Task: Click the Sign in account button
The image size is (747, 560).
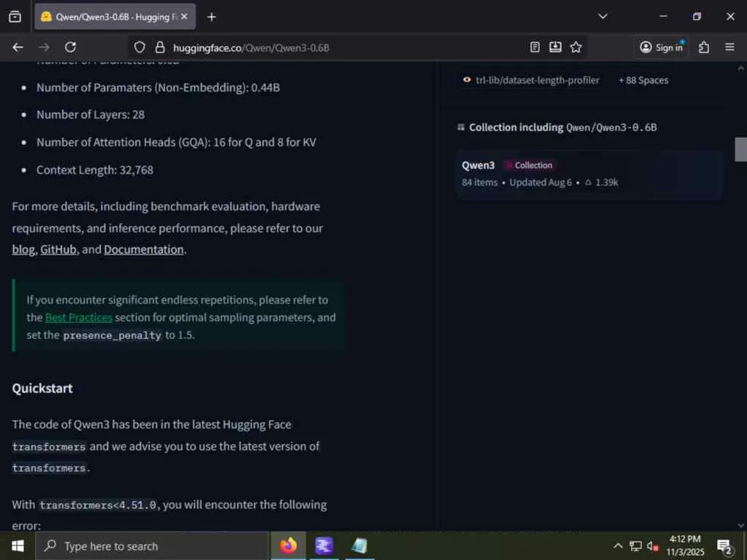Action: pos(661,47)
